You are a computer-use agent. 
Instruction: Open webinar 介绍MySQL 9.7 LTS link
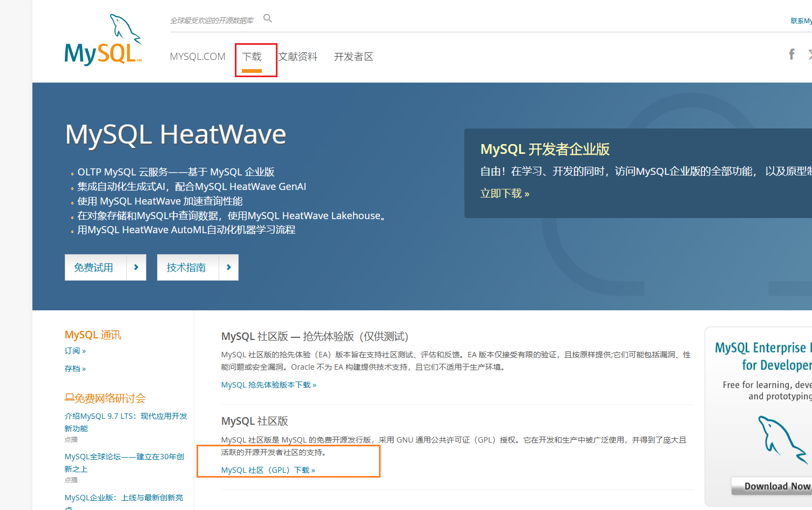pyautogui.click(x=126, y=422)
